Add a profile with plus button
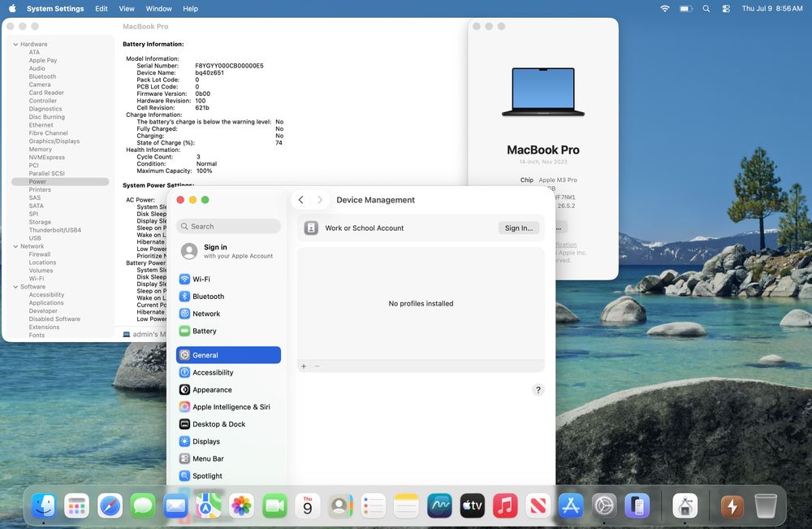Viewport: 812px width, 529px height. tap(304, 366)
